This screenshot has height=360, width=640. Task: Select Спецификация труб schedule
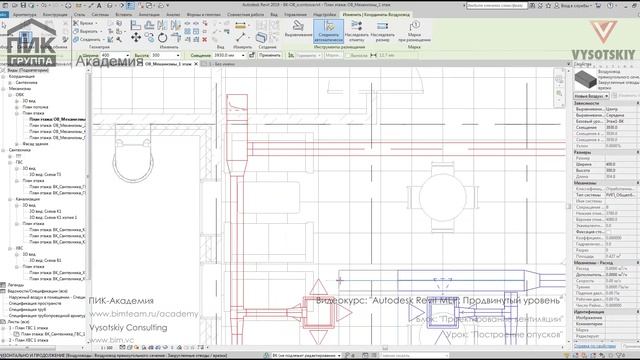(x=27, y=309)
